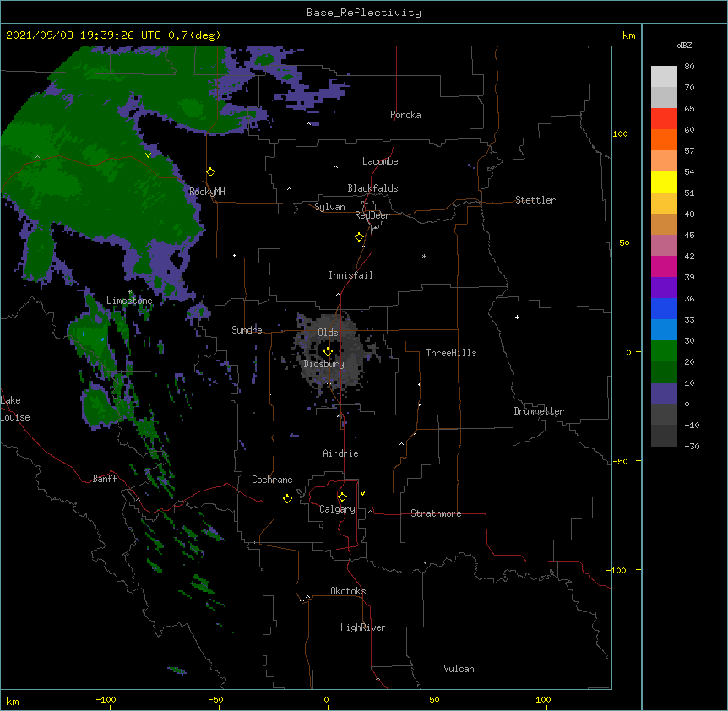Click the ThreeHills city label
728x711 pixels.
(x=451, y=353)
